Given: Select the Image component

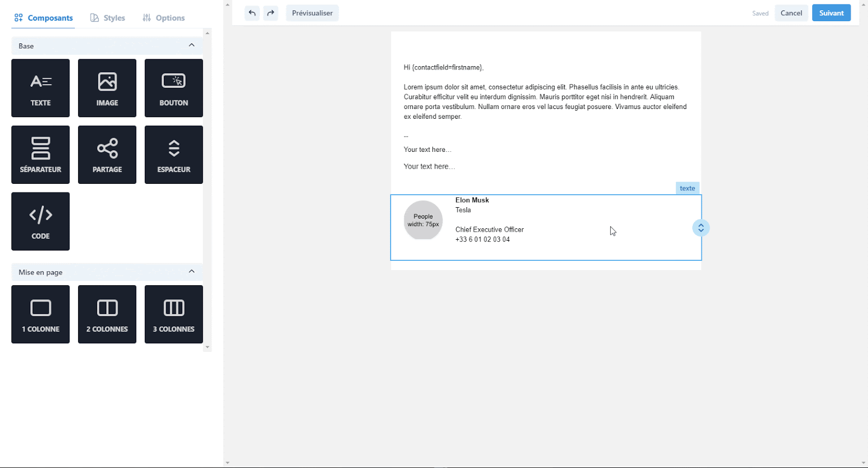Looking at the screenshot, I should click(107, 88).
